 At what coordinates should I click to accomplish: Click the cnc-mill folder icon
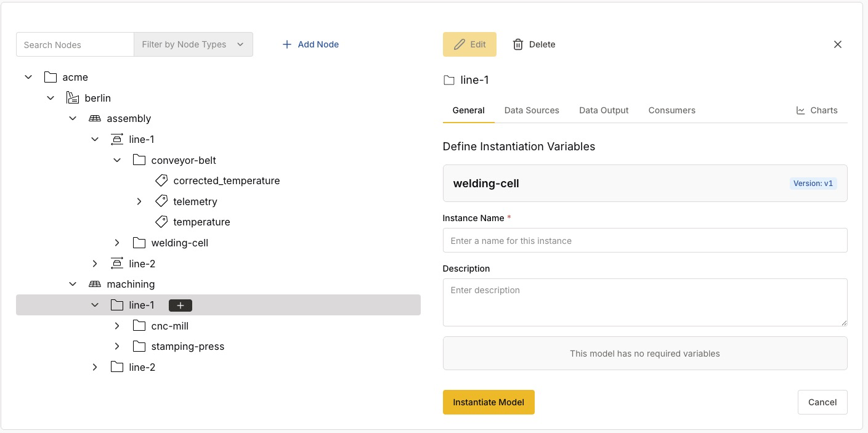[139, 326]
